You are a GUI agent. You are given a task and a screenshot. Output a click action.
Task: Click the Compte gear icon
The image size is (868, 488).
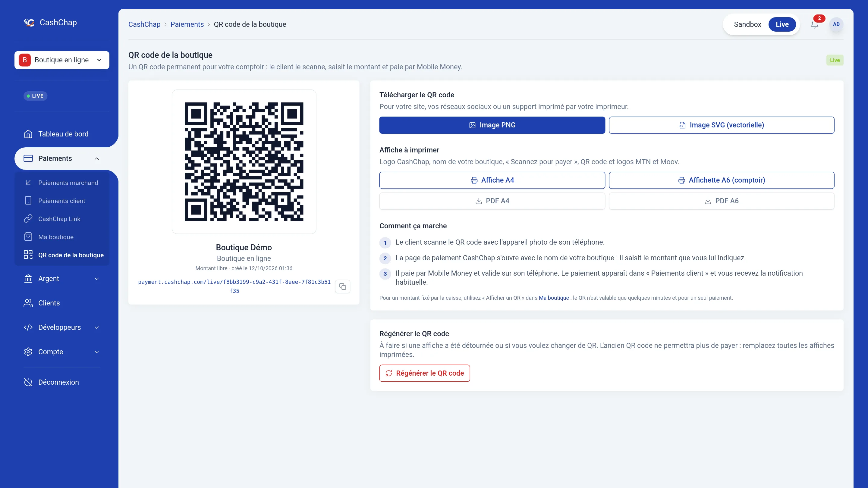pos(28,352)
